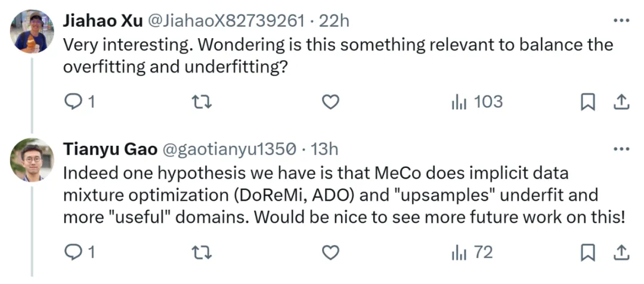Click the 13h timestamp on Tianyu's tweet

[x=324, y=149]
